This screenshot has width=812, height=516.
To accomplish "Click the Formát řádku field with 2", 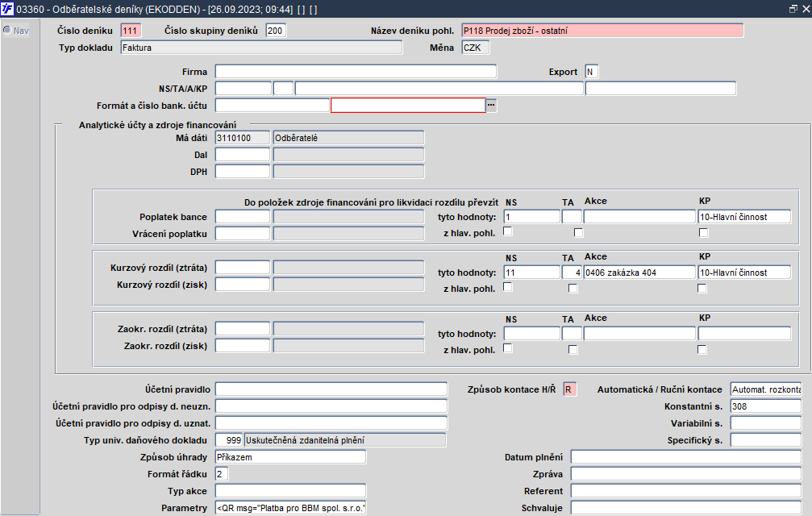I will (222, 474).
